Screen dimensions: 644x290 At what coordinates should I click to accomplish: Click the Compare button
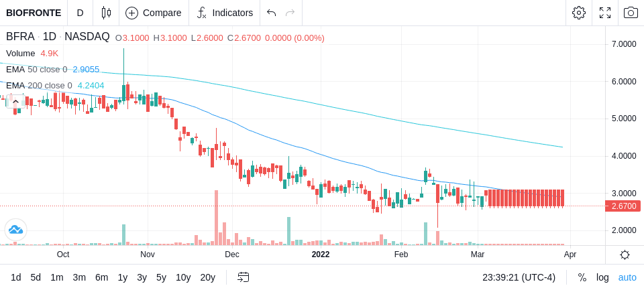pyautogui.click(x=154, y=13)
